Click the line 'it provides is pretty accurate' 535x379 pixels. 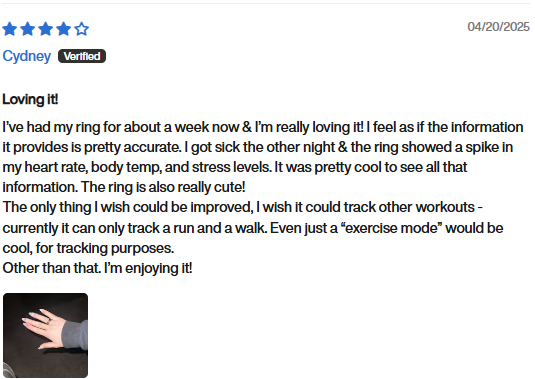258,147
